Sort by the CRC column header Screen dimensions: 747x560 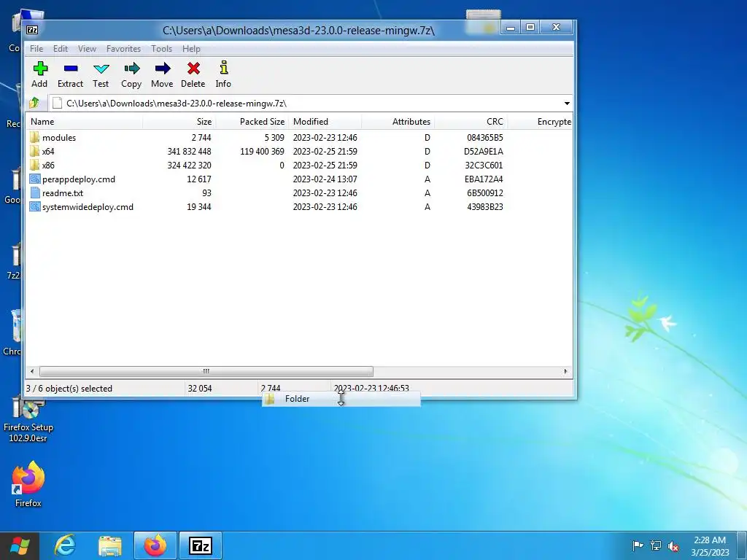tap(471, 122)
